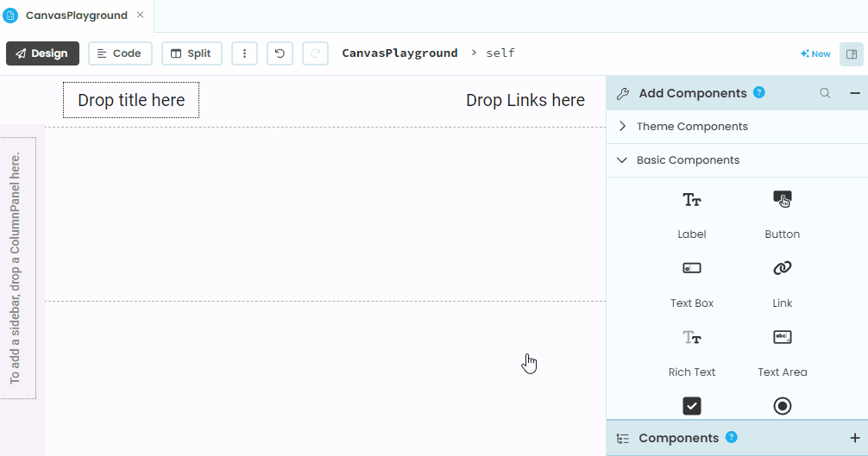Screen dimensions: 868x456
Task: Click the Components tree icon
Action: [x=623, y=438]
